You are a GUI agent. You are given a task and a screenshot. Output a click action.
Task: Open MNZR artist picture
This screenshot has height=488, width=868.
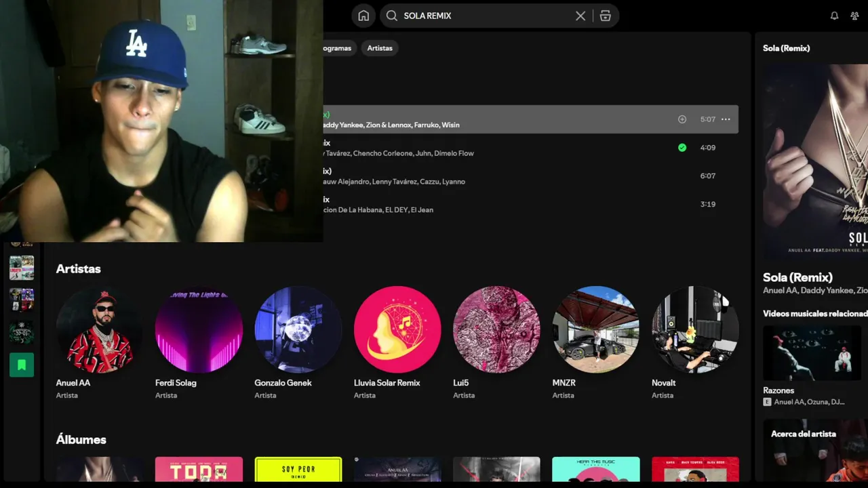595,329
